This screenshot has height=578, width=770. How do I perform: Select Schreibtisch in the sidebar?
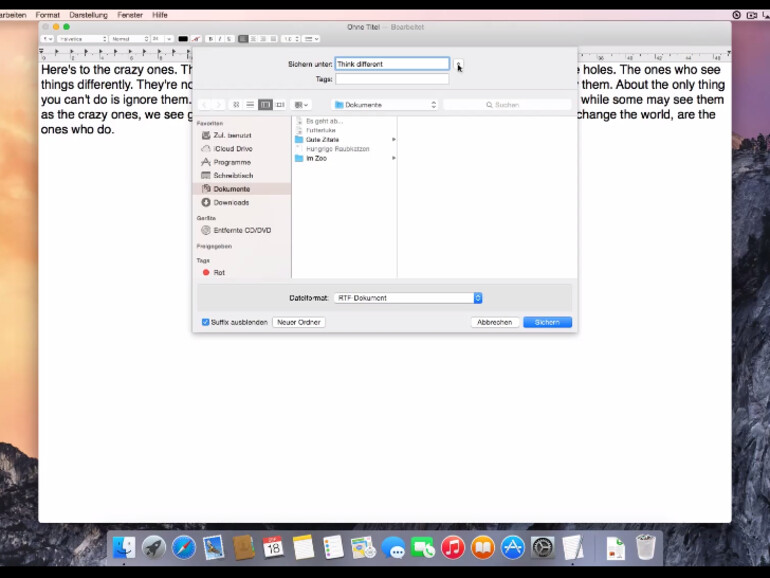232,176
